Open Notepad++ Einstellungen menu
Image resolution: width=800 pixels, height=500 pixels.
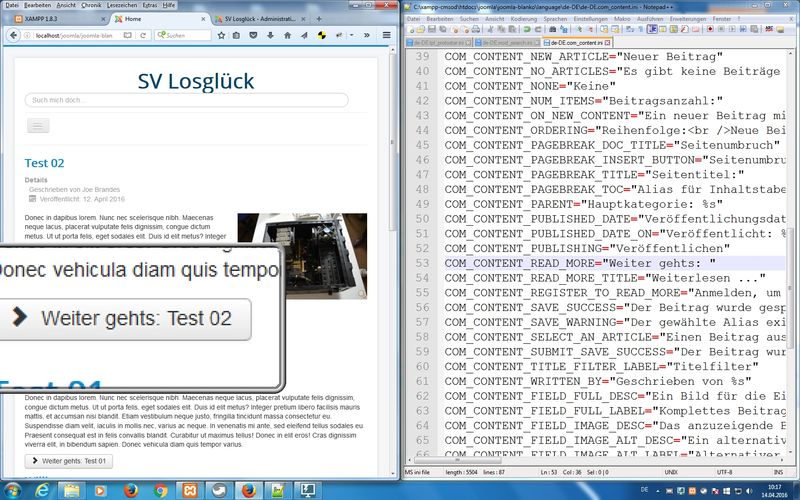tap(590, 19)
